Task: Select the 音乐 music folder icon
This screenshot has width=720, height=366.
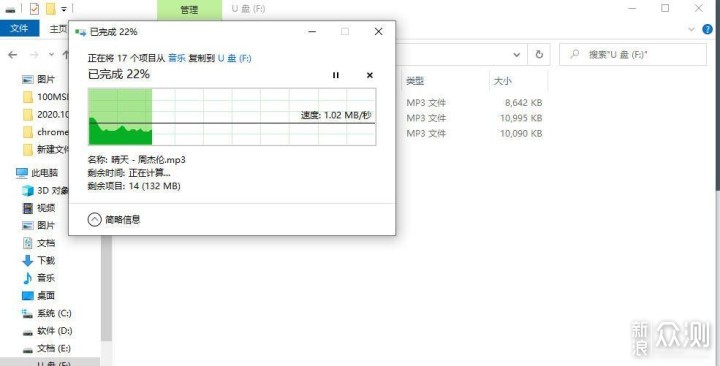Action: coord(28,278)
